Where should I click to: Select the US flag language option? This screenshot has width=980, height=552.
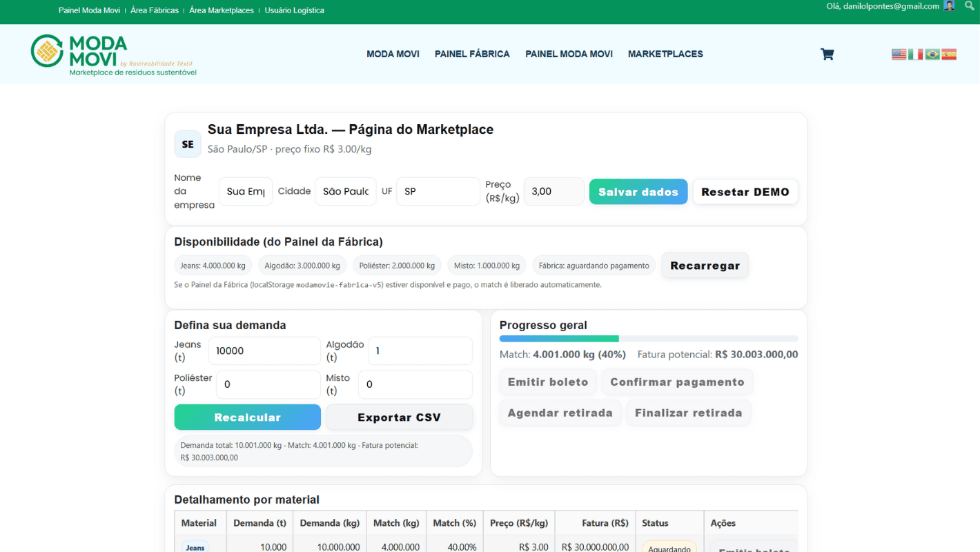[899, 53]
